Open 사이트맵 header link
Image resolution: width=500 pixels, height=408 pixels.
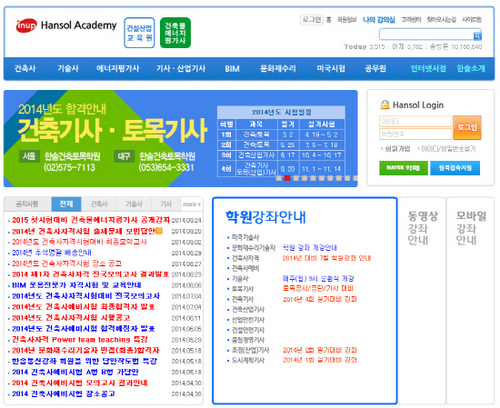click(x=471, y=20)
